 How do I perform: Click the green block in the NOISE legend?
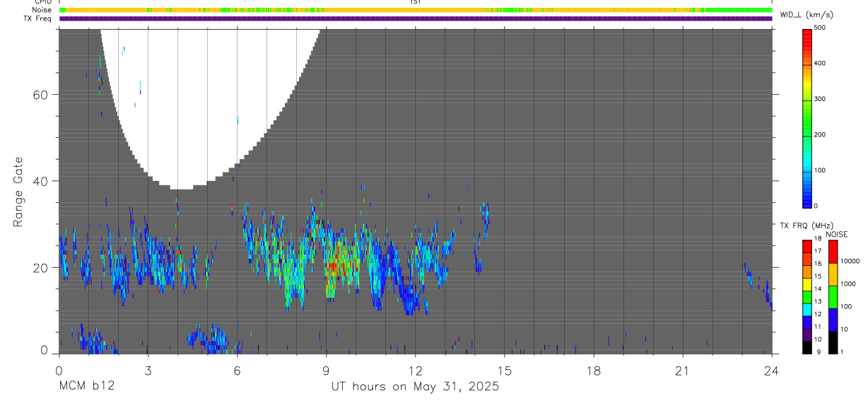point(833,297)
